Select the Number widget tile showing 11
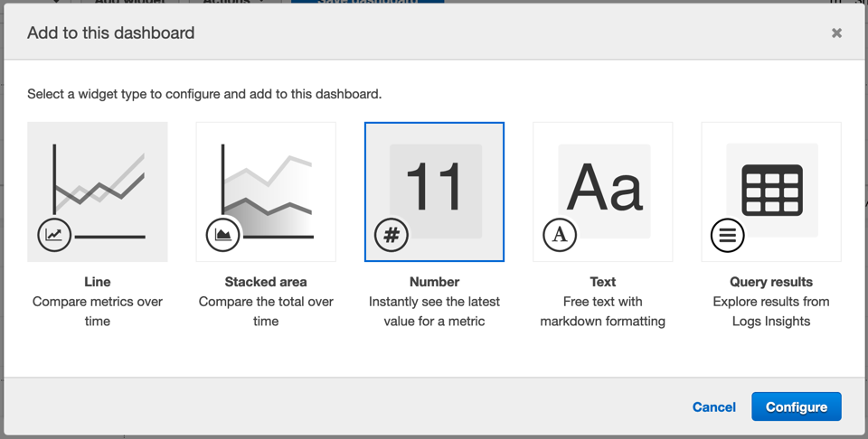This screenshot has width=868, height=439. (434, 191)
